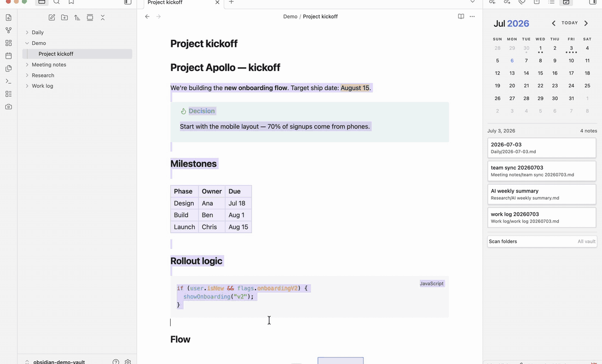Navigate forward in note history
Image resolution: width=602 pixels, height=364 pixels.
coord(159,16)
